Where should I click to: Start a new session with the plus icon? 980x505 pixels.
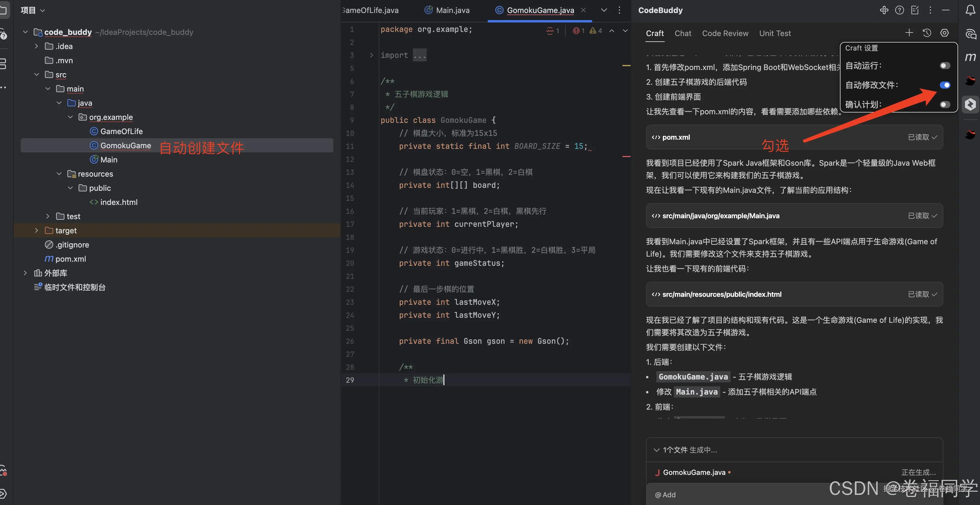click(x=909, y=33)
